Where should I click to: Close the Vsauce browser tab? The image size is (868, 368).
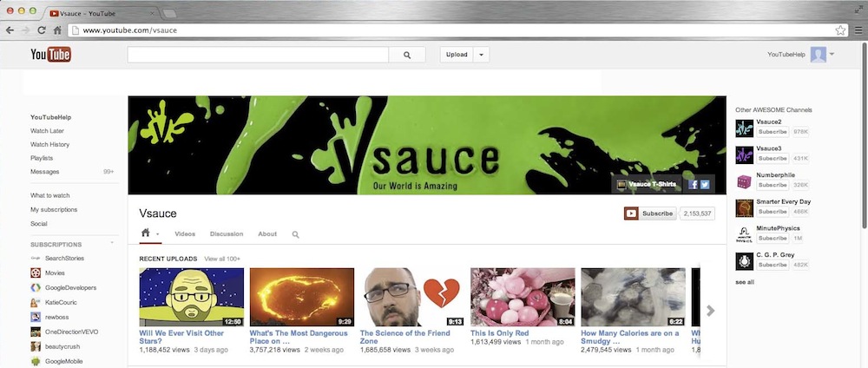click(152, 13)
